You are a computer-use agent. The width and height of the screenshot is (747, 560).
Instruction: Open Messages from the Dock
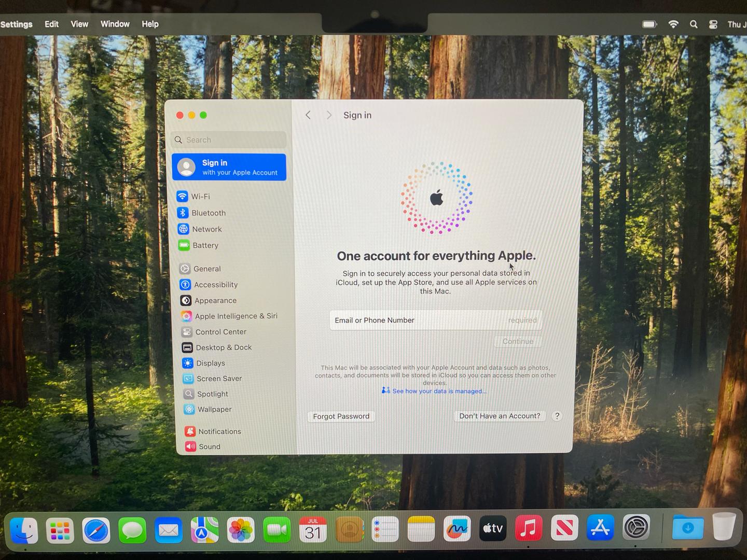point(132,530)
